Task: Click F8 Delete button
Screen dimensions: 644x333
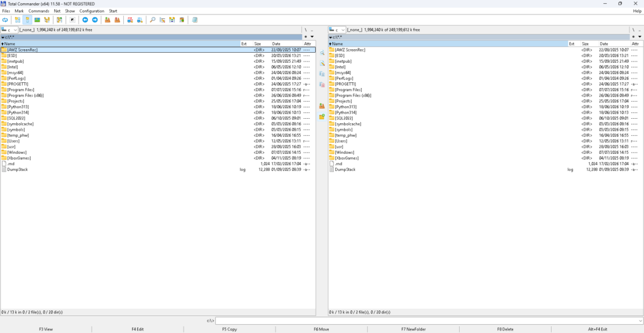Action: [x=505, y=329]
